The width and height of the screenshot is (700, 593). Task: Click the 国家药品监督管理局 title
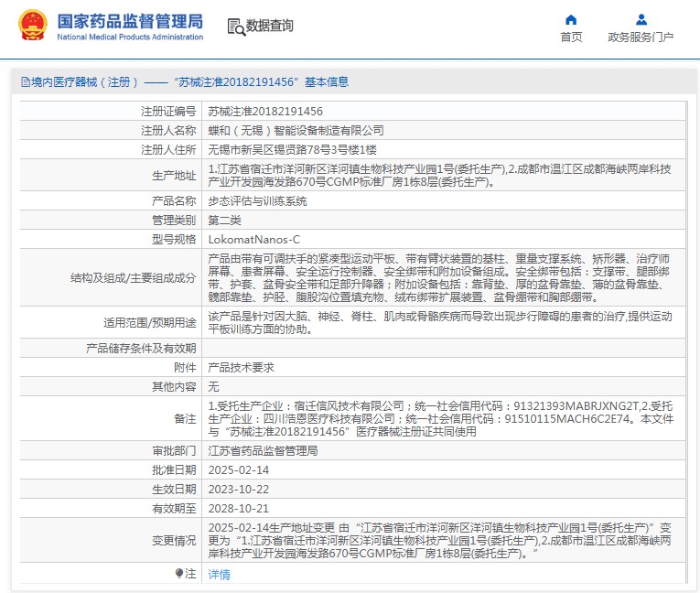pos(130,21)
